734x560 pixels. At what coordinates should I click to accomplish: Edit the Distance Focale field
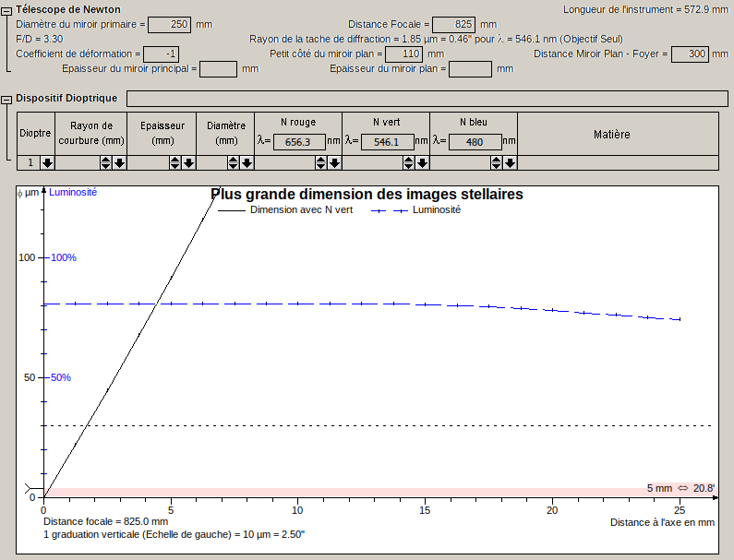coord(453,24)
